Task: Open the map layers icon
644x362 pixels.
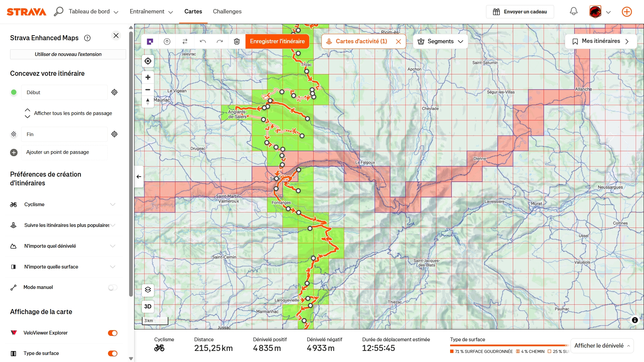Action: pyautogui.click(x=148, y=290)
